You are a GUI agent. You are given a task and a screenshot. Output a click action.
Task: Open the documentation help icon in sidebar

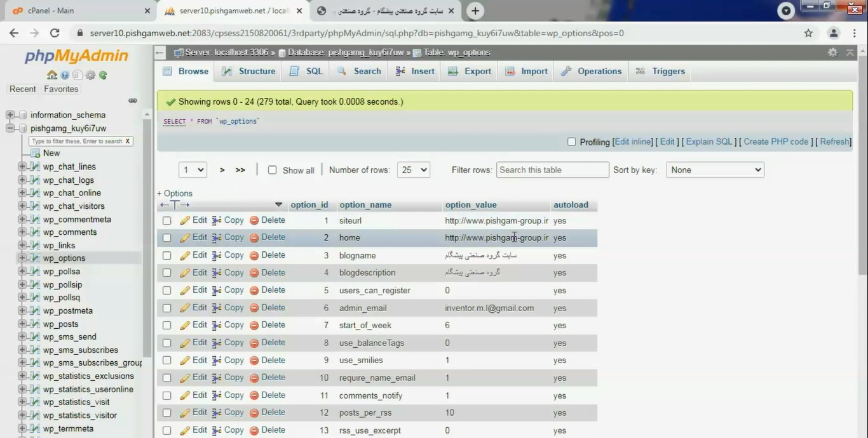pyautogui.click(x=65, y=75)
